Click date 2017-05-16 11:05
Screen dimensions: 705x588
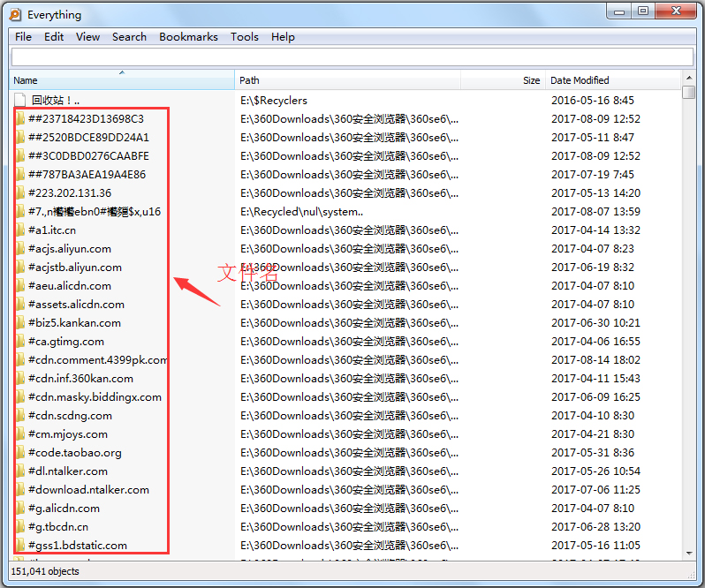595,545
